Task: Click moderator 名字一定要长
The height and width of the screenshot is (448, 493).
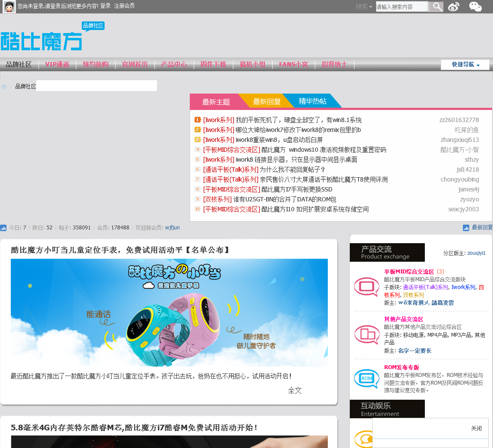Action: [414, 351]
